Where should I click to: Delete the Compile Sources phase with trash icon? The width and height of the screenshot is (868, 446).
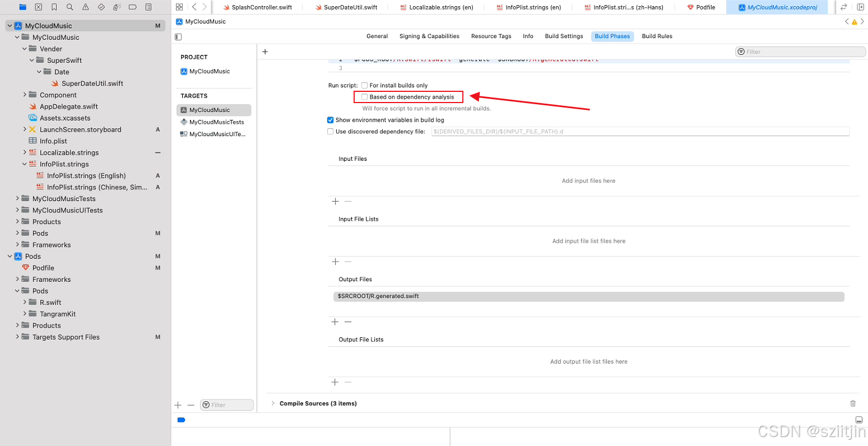(x=853, y=403)
